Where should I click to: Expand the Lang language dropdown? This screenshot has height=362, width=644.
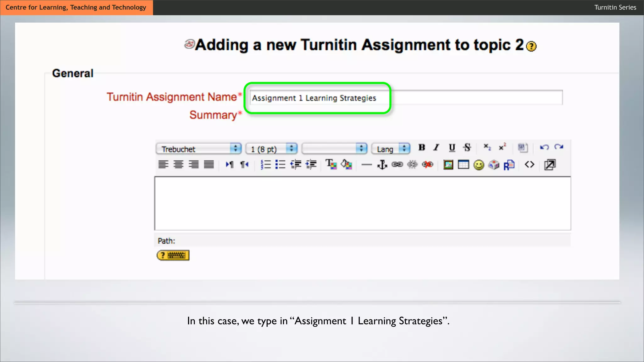(x=391, y=149)
